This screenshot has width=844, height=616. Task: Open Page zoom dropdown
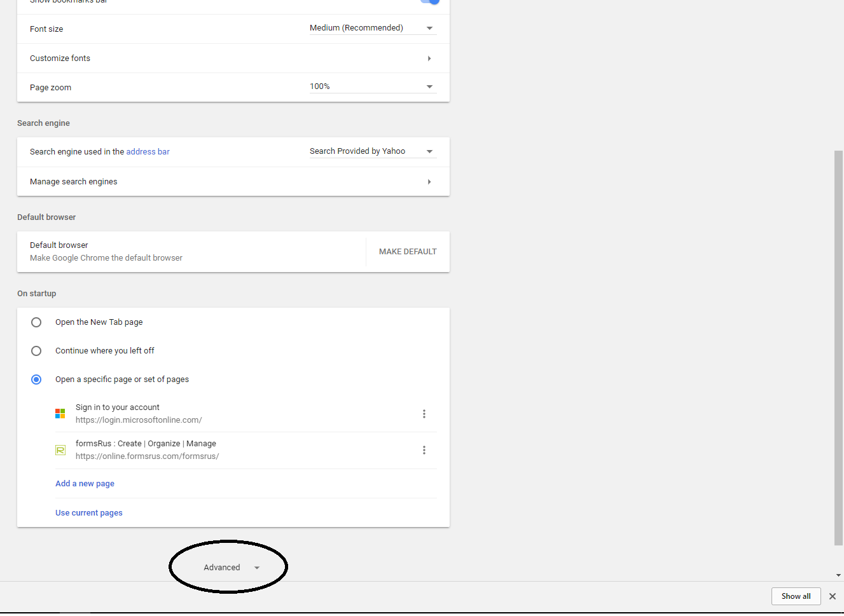(372, 87)
